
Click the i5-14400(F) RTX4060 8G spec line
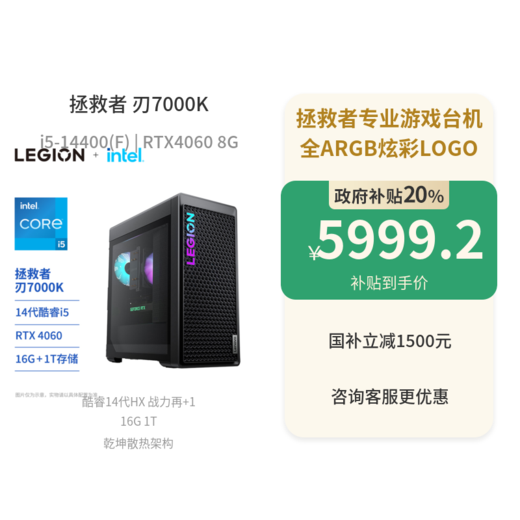pos(139,142)
